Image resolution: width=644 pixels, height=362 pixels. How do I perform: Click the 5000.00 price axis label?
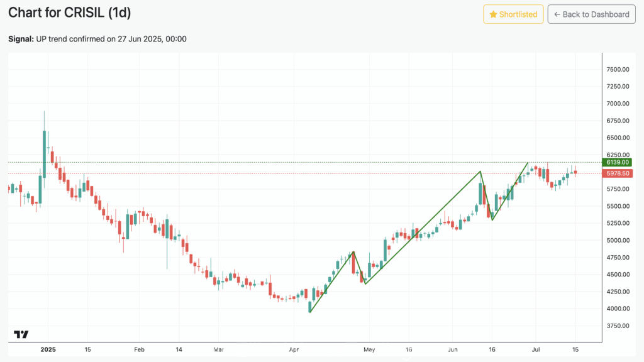click(618, 241)
